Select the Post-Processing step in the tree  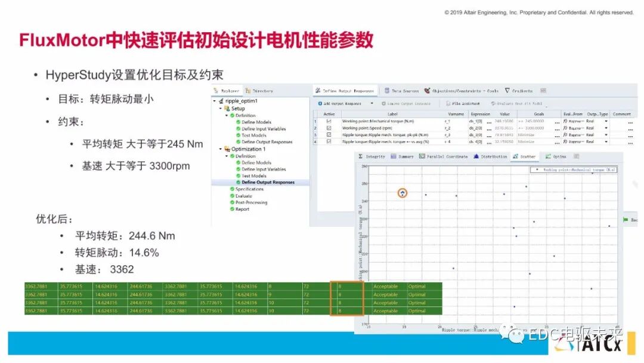[251, 202]
